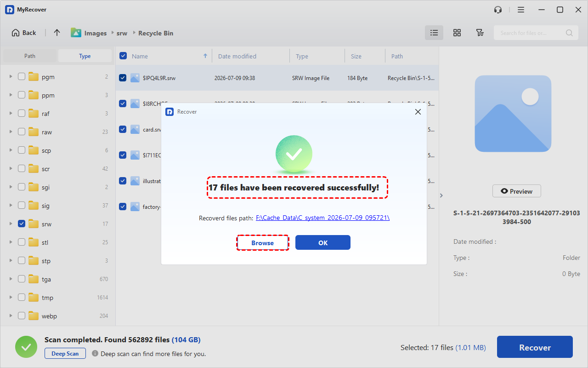Click the Preview eye button
Image resolution: width=588 pixels, height=368 pixels.
tap(517, 191)
